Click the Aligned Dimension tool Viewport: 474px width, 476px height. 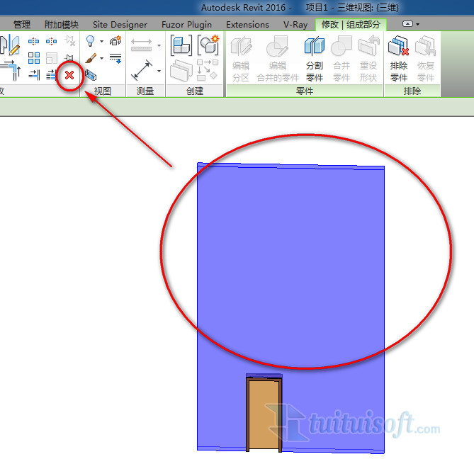(141, 70)
